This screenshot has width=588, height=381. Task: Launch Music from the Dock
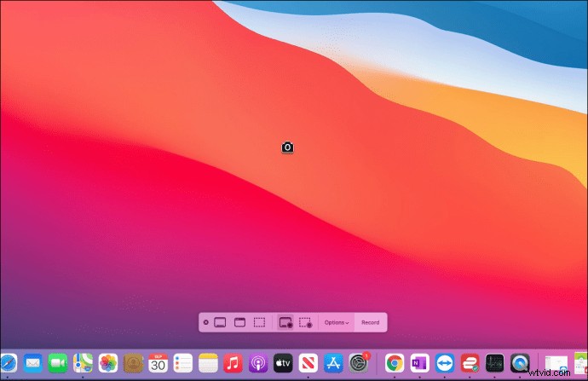pos(233,363)
